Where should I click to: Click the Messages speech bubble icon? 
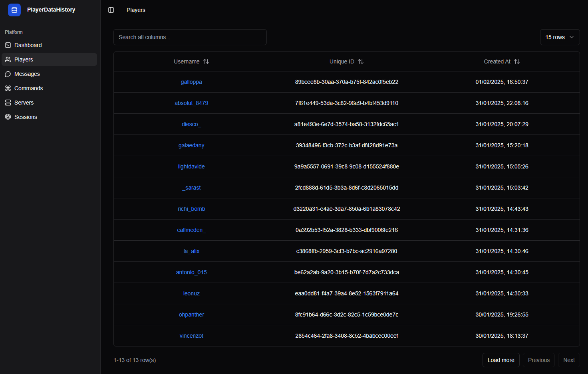click(8, 74)
